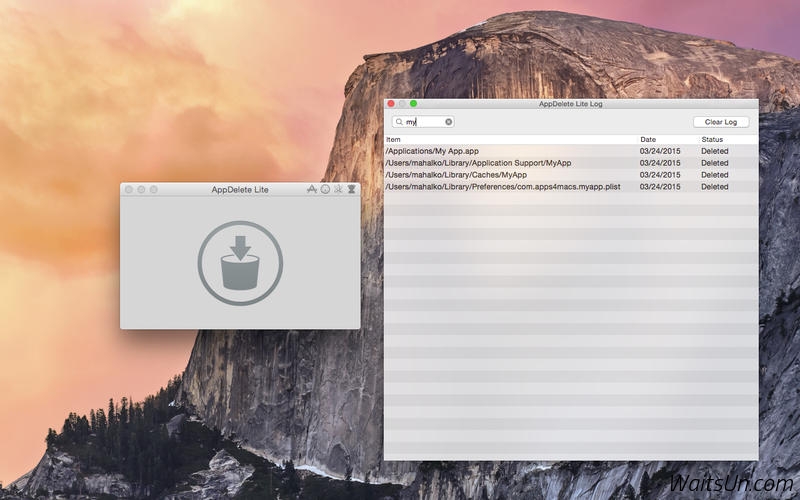Close the AppDelete Lite Log window

point(391,104)
